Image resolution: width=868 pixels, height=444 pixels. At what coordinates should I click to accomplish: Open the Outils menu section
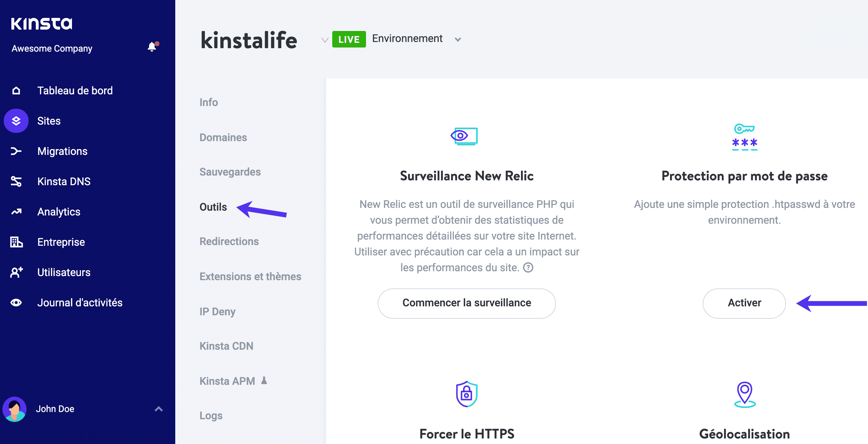point(212,206)
